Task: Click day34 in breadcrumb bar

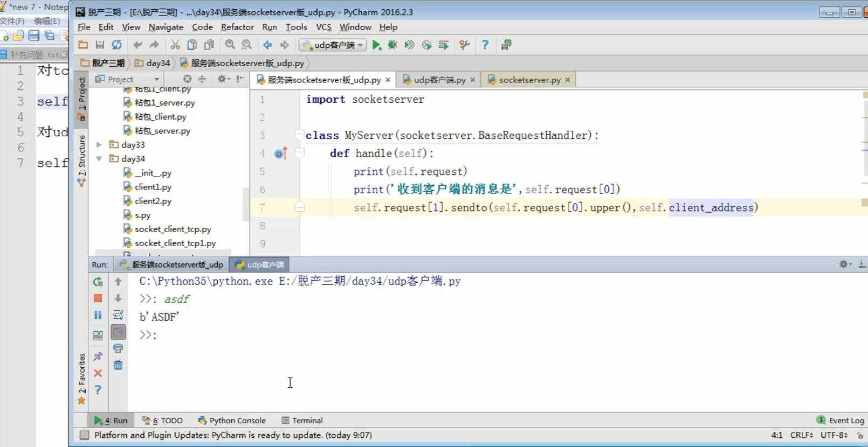Action: tap(153, 63)
